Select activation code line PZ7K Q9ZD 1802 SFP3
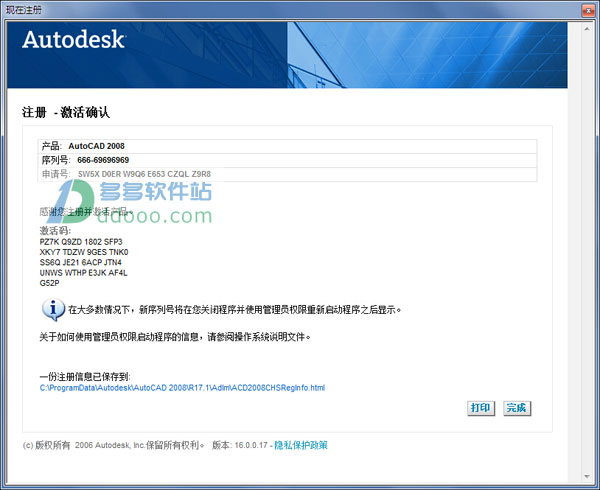Image resolution: width=600 pixels, height=490 pixels. [81, 242]
